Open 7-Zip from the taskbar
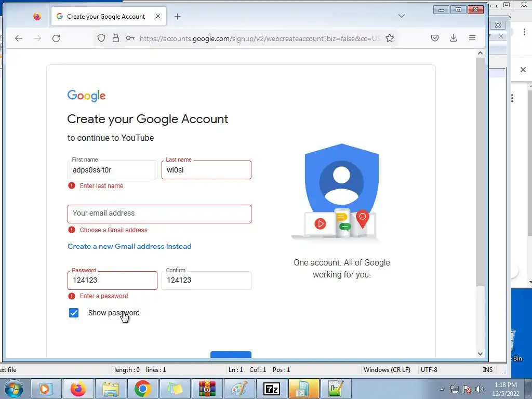The image size is (532, 399). pos(271,389)
